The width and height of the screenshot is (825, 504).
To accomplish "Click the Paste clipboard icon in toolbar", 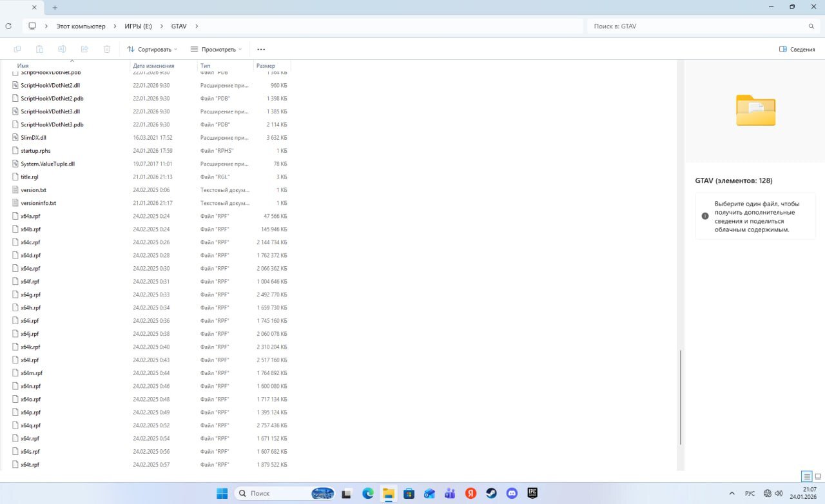I will [x=39, y=49].
